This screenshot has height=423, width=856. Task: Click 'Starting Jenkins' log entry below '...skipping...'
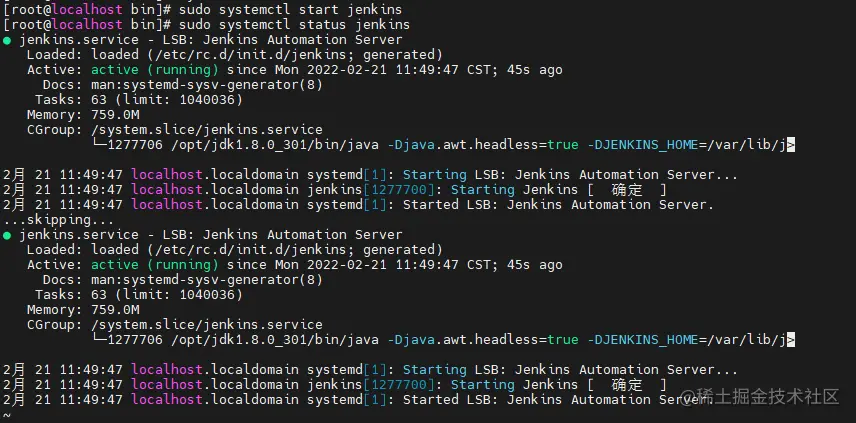(514, 385)
